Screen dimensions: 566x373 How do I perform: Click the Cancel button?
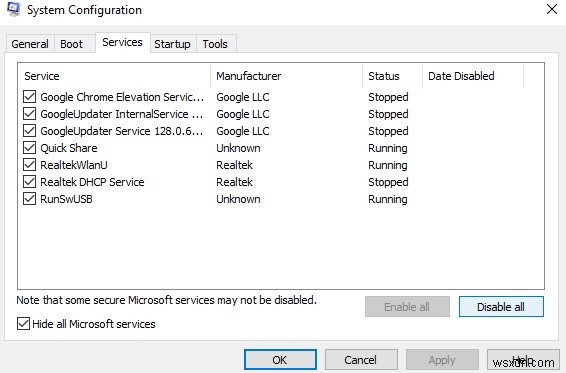pyautogui.click(x=361, y=360)
